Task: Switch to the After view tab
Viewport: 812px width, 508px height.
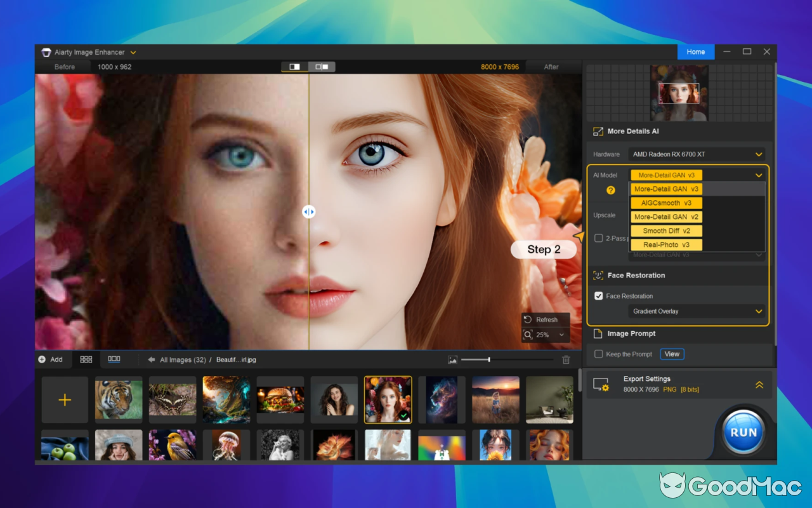Action: 551,67
